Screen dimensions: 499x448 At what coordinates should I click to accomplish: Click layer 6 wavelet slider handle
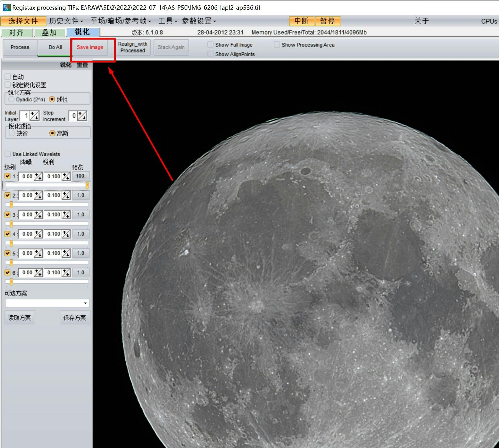coord(11,282)
